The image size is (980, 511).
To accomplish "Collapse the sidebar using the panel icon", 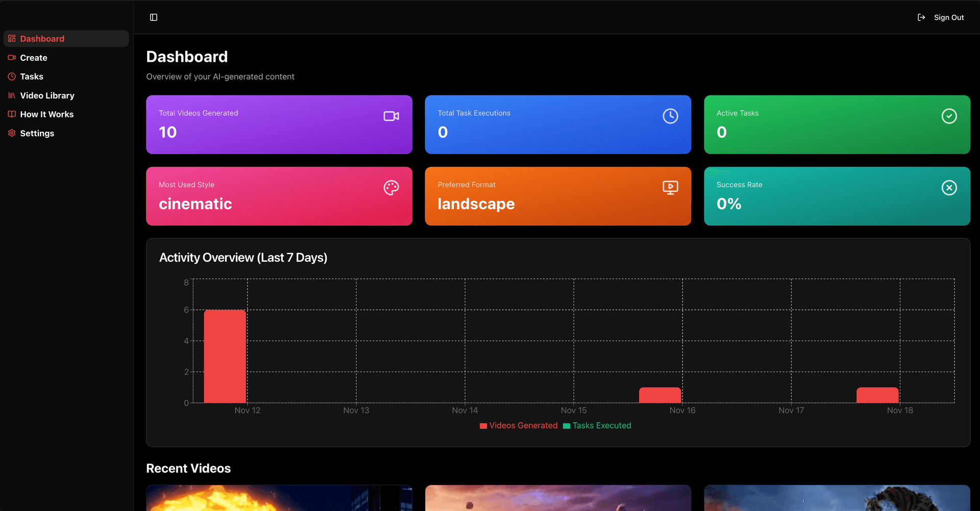I will click(154, 17).
